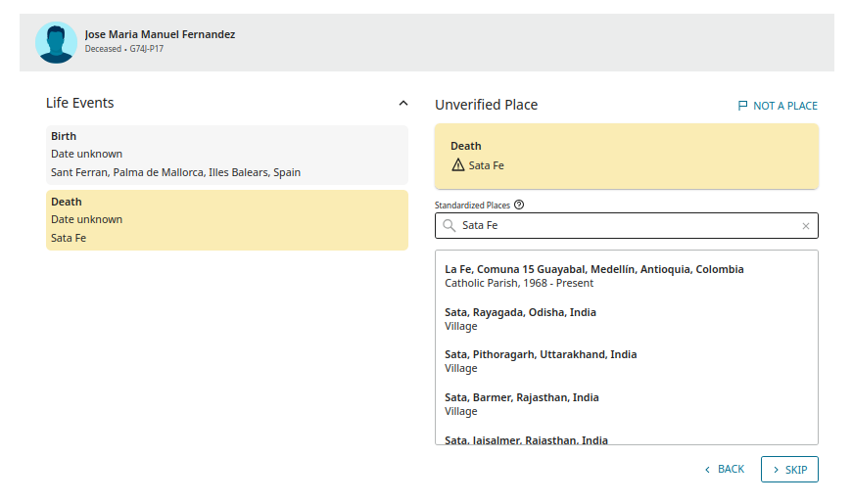The image size is (852, 504).
Task: Choose Sata, Rayagada, Odisha, India
Action: click(x=520, y=319)
